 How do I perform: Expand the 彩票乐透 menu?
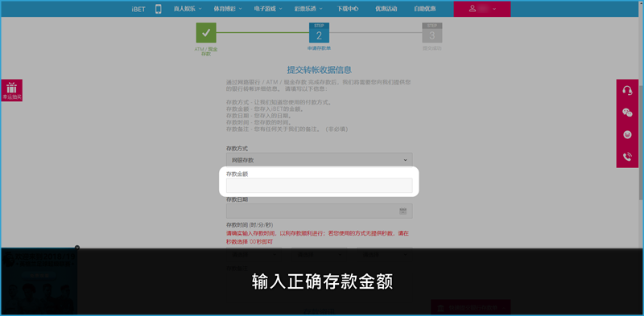pyautogui.click(x=308, y=9)
